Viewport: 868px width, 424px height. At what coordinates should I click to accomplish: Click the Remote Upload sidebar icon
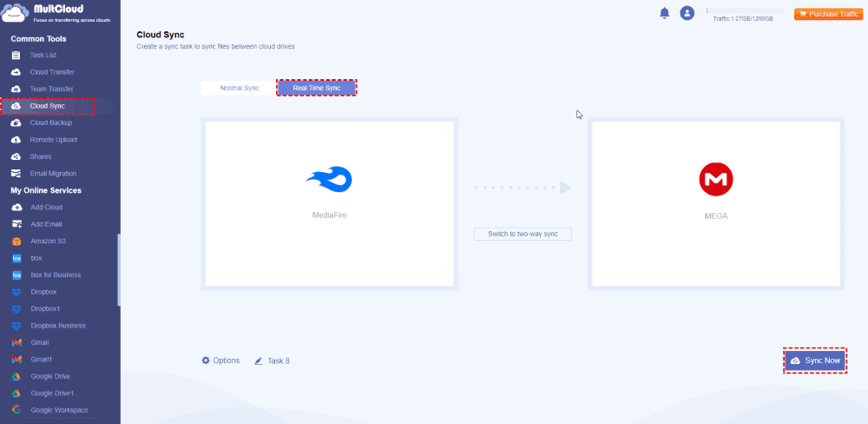16,140
